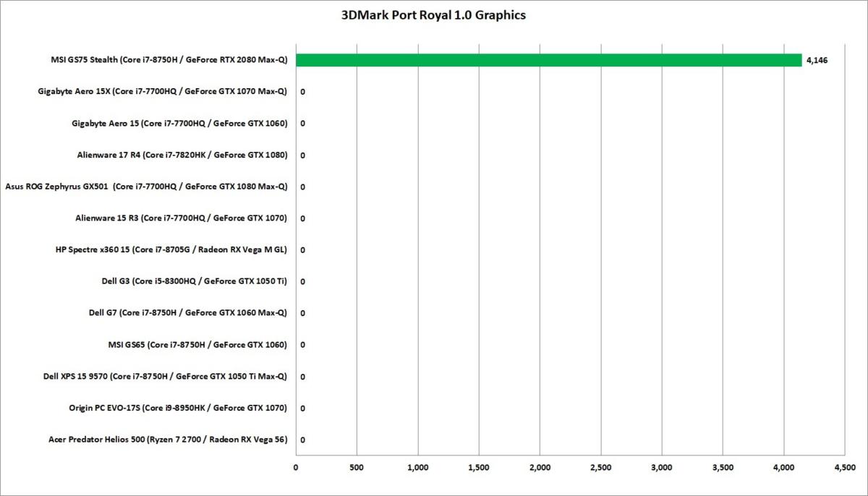868x496 pixels.
Task: Click the 4,500 axis tick label
Action: click(x=846, y=469)
